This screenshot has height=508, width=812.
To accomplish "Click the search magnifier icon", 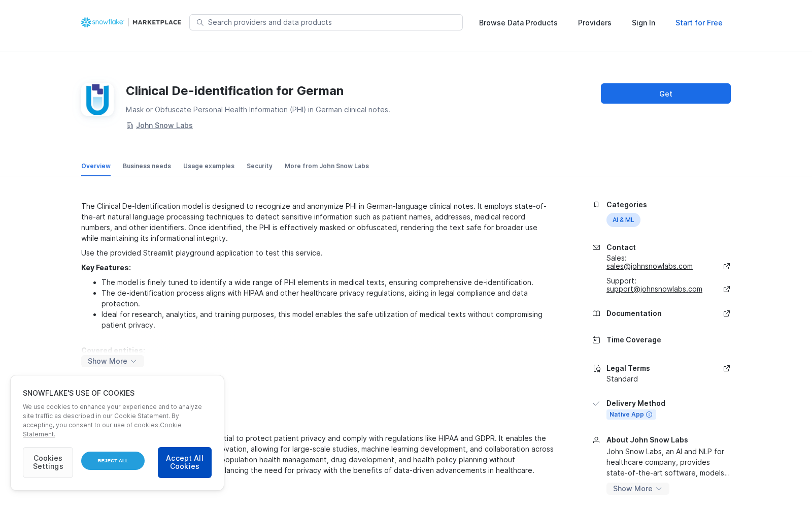I will [200, 22].
